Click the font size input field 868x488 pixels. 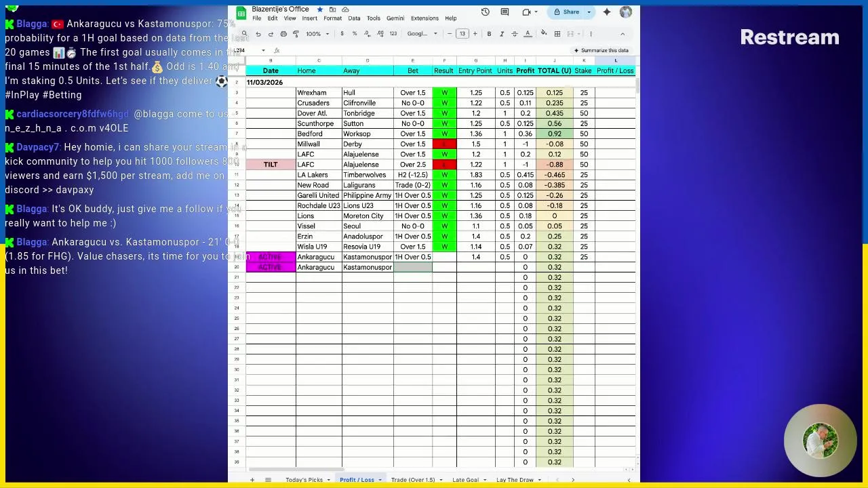click(x=462, y=33)
